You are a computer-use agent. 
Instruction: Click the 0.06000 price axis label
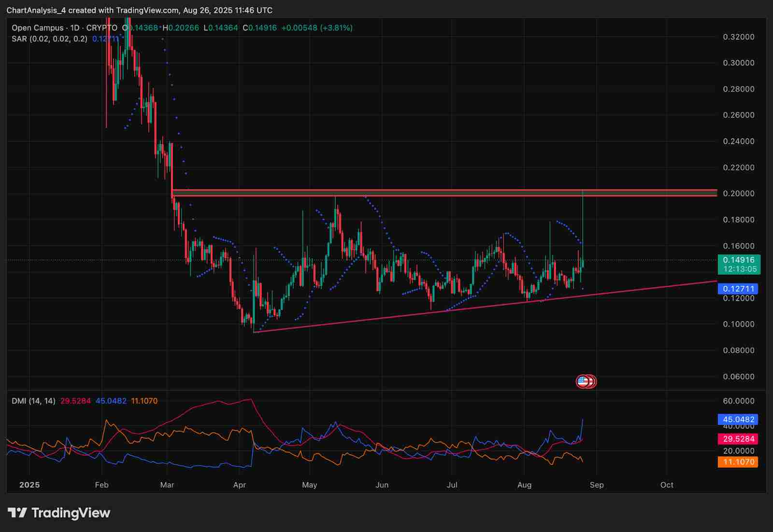tap(738, 377)
